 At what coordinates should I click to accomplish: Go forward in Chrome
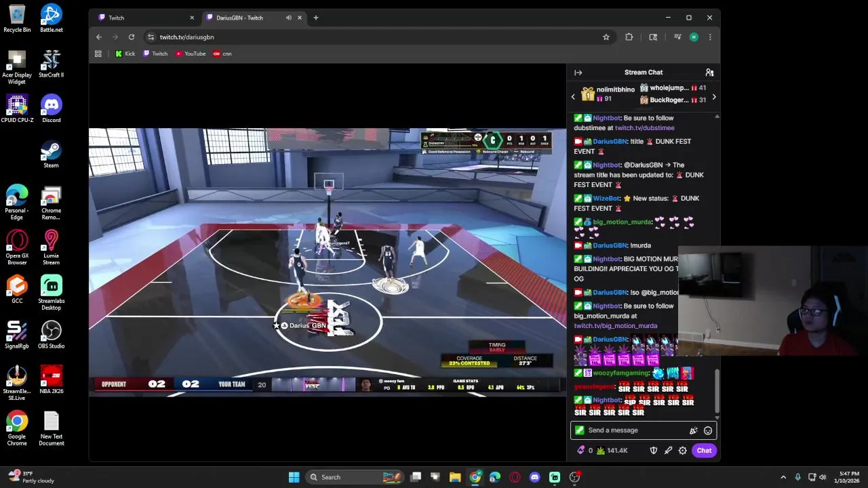coord(115,37)
